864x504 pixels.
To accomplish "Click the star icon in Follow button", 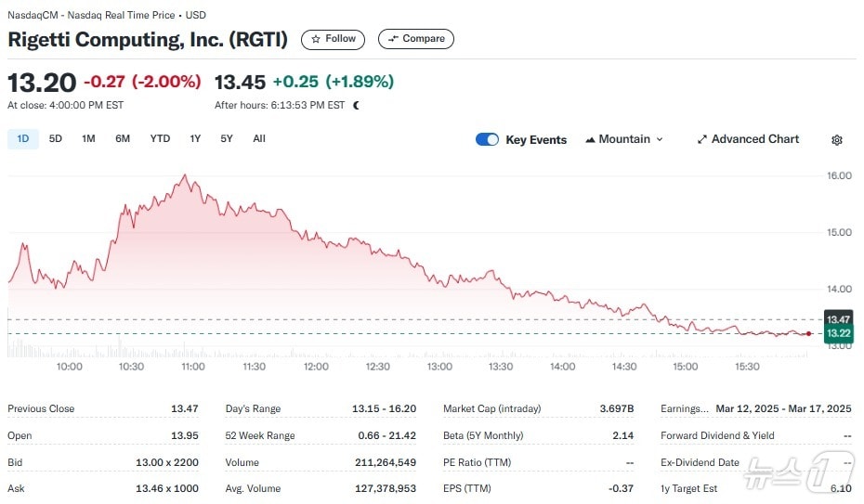I will pyautogui.click(x=316, y=39).
